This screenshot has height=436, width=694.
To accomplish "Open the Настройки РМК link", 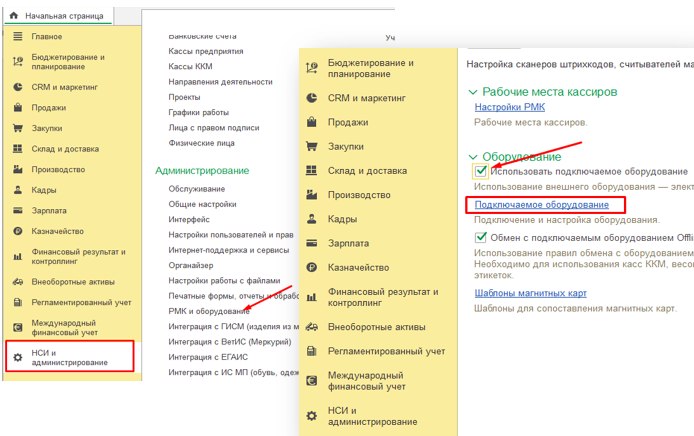I will (x=509, y=107).
